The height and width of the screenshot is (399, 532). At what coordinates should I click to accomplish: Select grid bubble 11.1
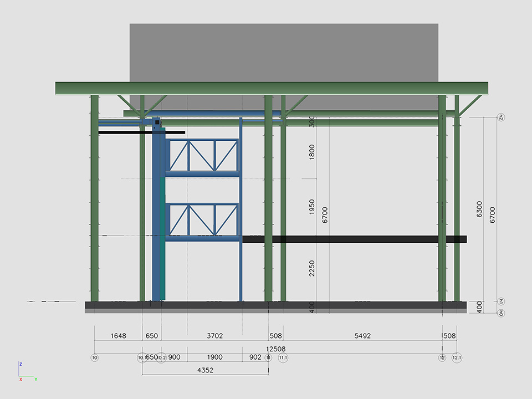tap(283, 358)
